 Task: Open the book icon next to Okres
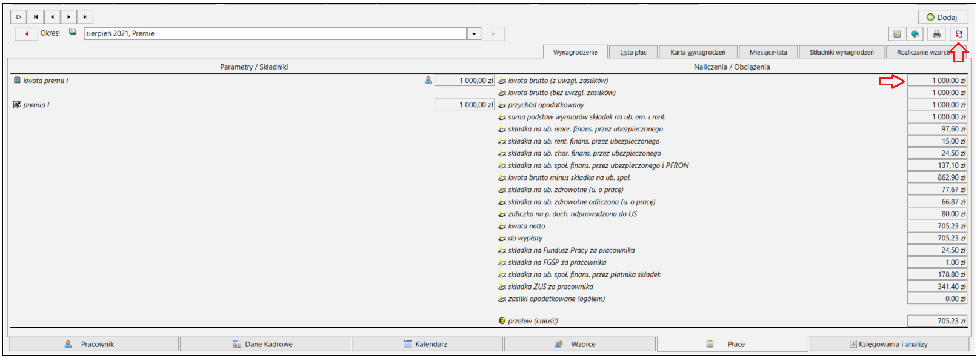(x=73, y=32)
